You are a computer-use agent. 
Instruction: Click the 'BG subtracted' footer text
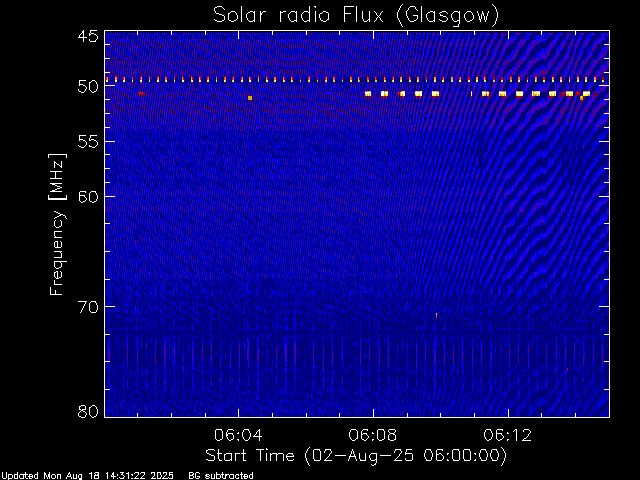(221, 476)
